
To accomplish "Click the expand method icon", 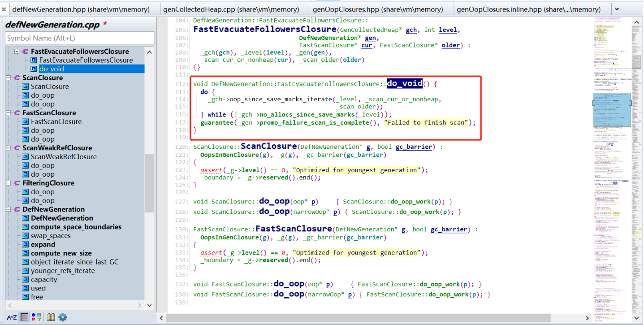I will (x=25, y=244).
